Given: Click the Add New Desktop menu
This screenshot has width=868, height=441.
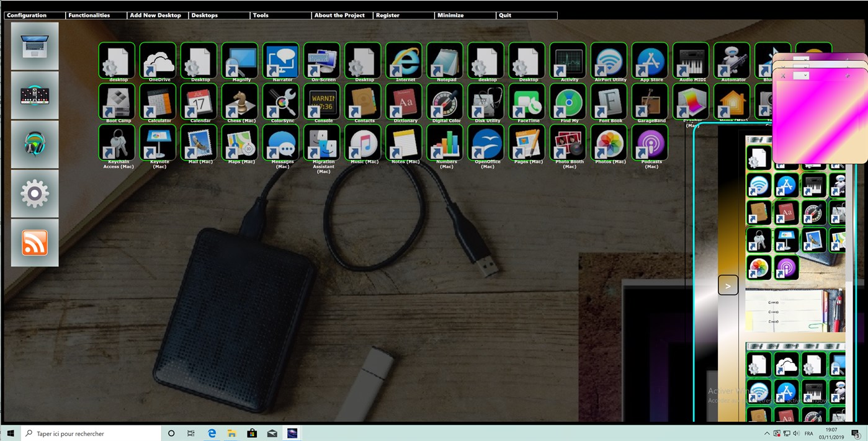Looking at the screenshot, I should [x=158, y=15].
